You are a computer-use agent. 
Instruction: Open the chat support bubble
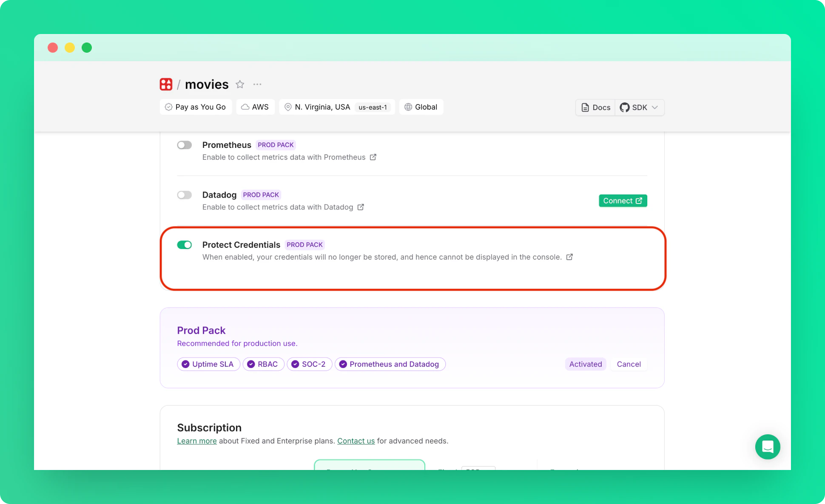coord(768,447)
